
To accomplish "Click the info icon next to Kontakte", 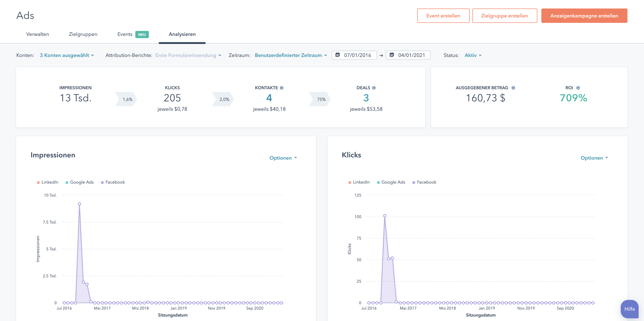I will click(281, 88).
